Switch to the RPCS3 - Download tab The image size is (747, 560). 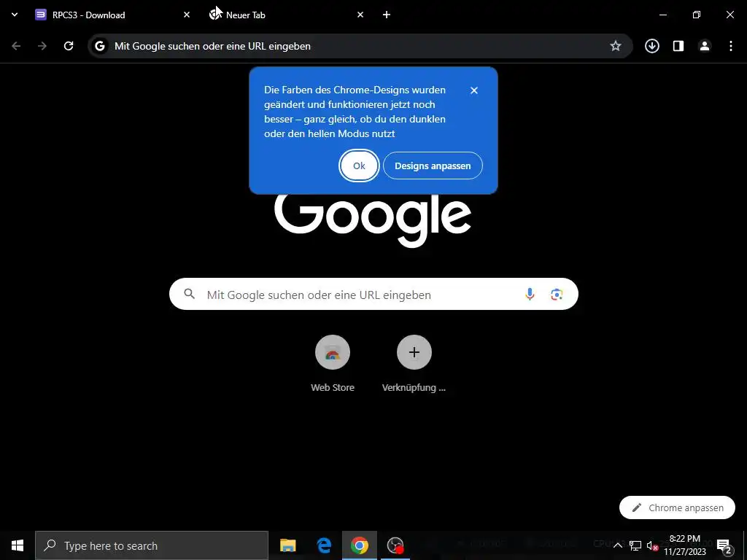(x=113, y=15)
